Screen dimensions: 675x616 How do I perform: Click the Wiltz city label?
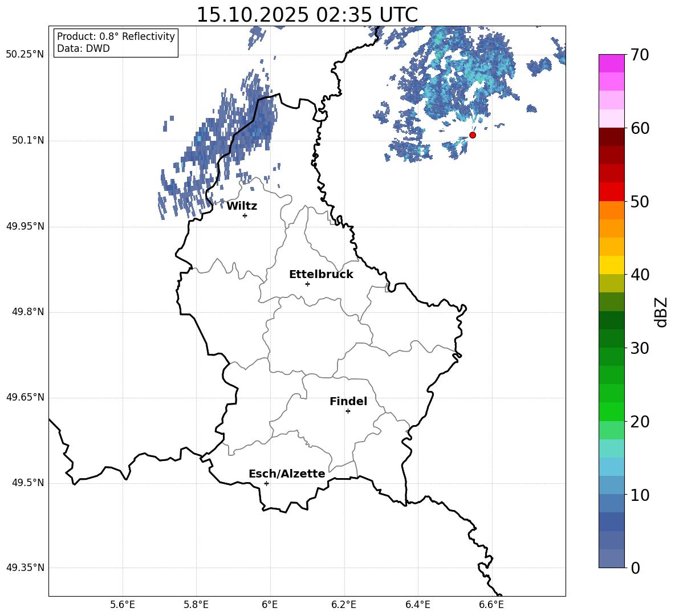(242, 206)
